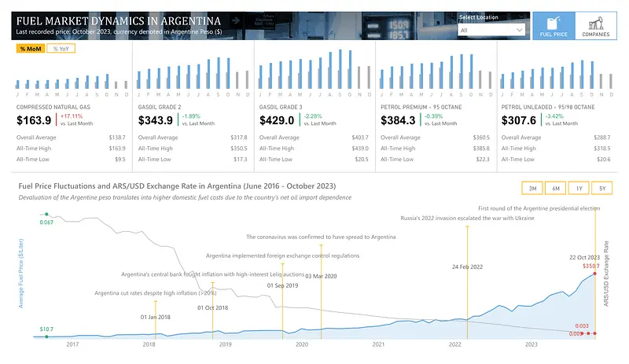Click the Gasoil Grade 2 price $343.9

[x=156, y=120]
